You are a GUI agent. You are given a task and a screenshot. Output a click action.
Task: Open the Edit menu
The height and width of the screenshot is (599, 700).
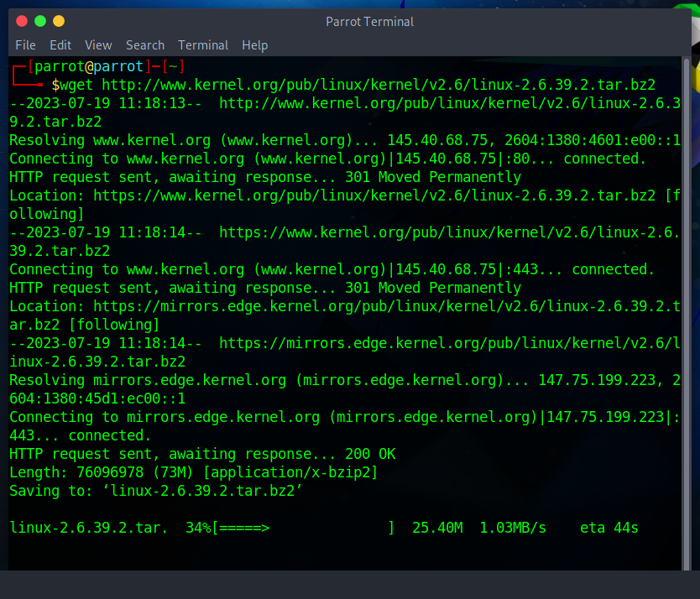(x=60, y=45)
